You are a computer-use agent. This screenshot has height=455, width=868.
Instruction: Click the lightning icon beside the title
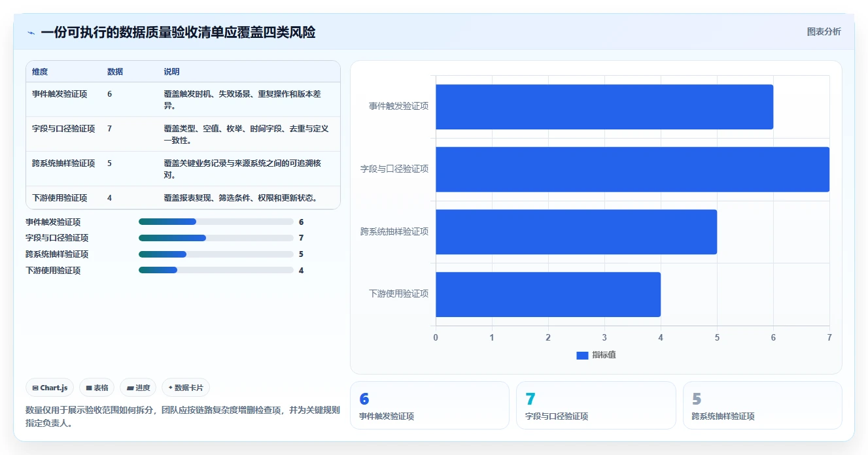tap(31, 33)
